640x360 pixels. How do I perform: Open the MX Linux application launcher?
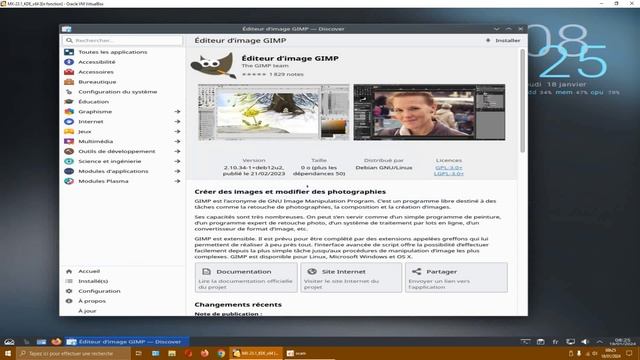point(9,342)
